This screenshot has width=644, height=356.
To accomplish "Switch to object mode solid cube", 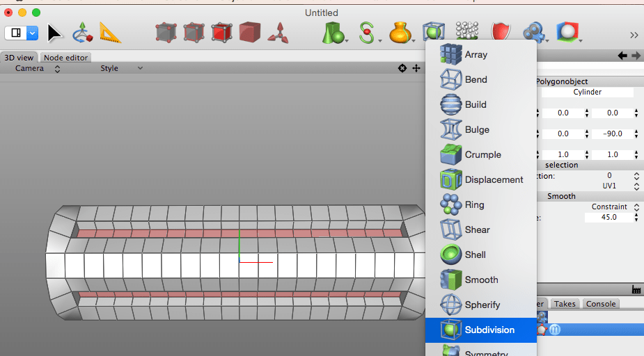I will (x=250, y=33).
